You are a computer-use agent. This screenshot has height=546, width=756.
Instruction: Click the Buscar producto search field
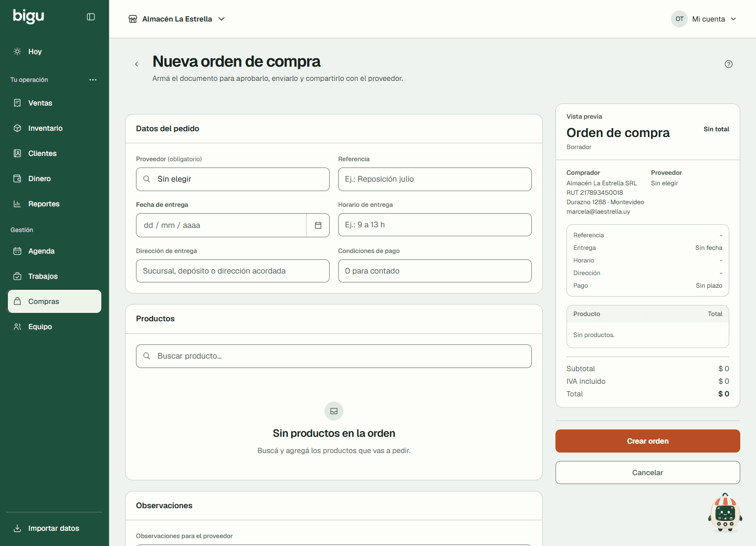coord(334,356)
